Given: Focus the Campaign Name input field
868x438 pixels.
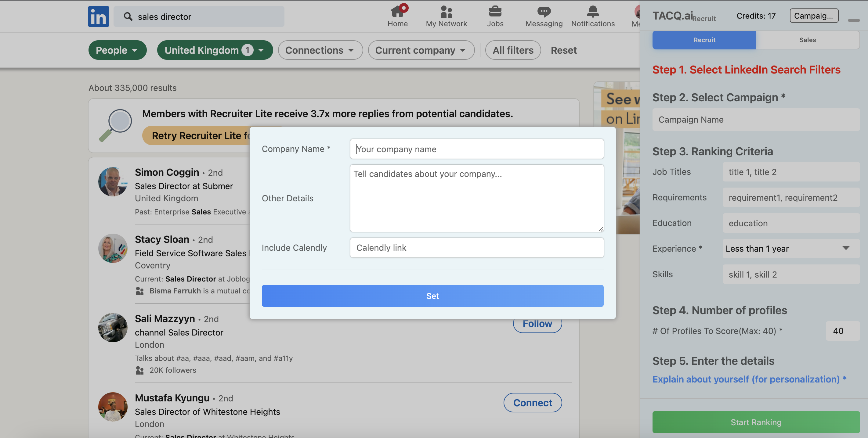Looking at the screenshot, I should (756, 120).
